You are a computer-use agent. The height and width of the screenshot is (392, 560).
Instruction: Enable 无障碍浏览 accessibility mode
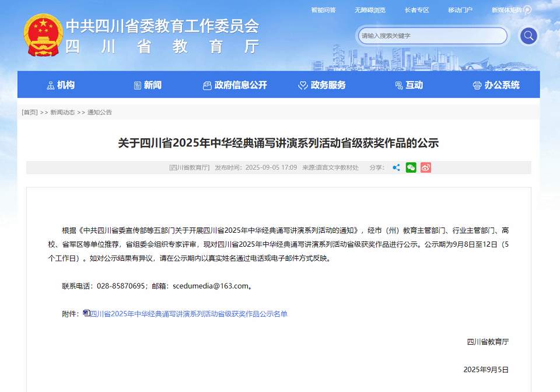[x=370, y=10]
